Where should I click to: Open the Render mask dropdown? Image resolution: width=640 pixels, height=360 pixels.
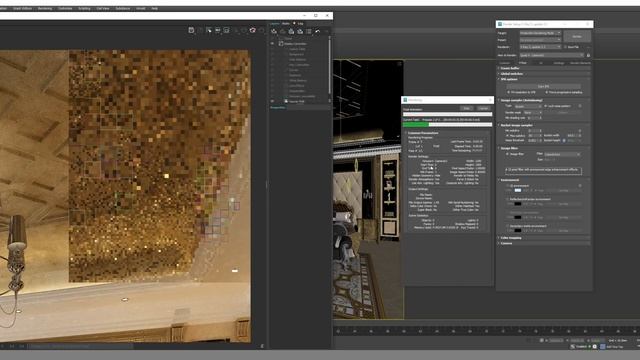pyautogui.click(x=533, y=112)
